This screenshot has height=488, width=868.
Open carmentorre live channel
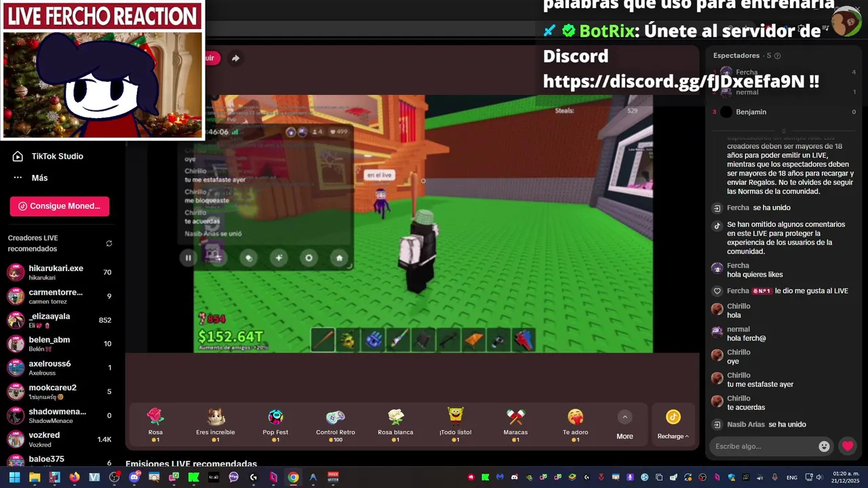(x=60, y=296)
